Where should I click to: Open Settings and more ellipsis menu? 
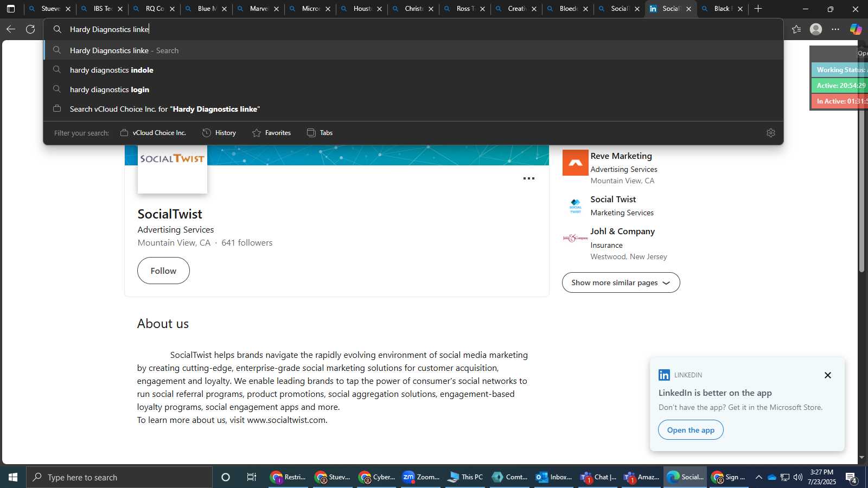835,29
